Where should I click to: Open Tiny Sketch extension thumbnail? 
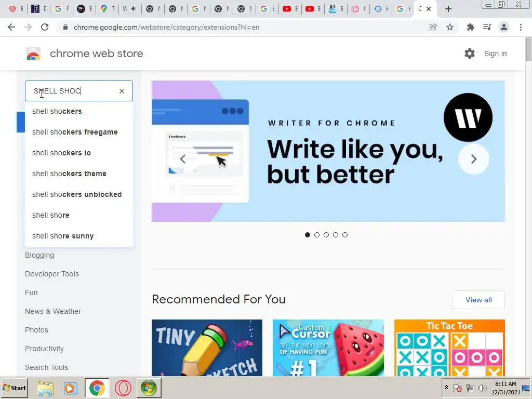pos(207,348)
